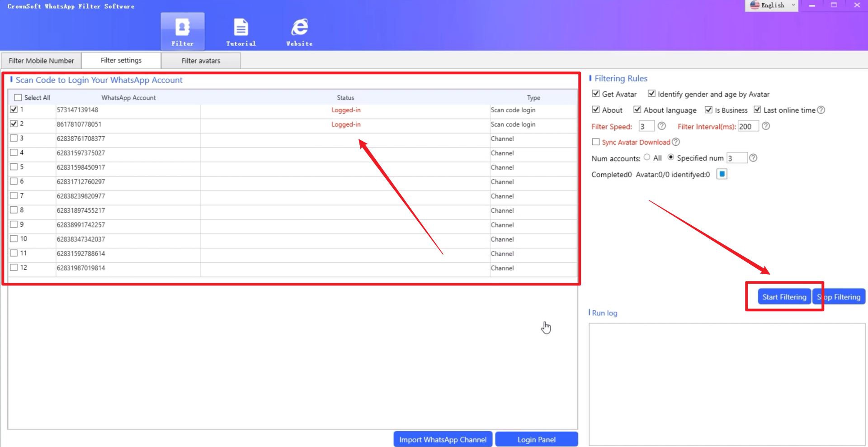
Task: Select account number 62838347342037
Action: [x=81, y=239]
